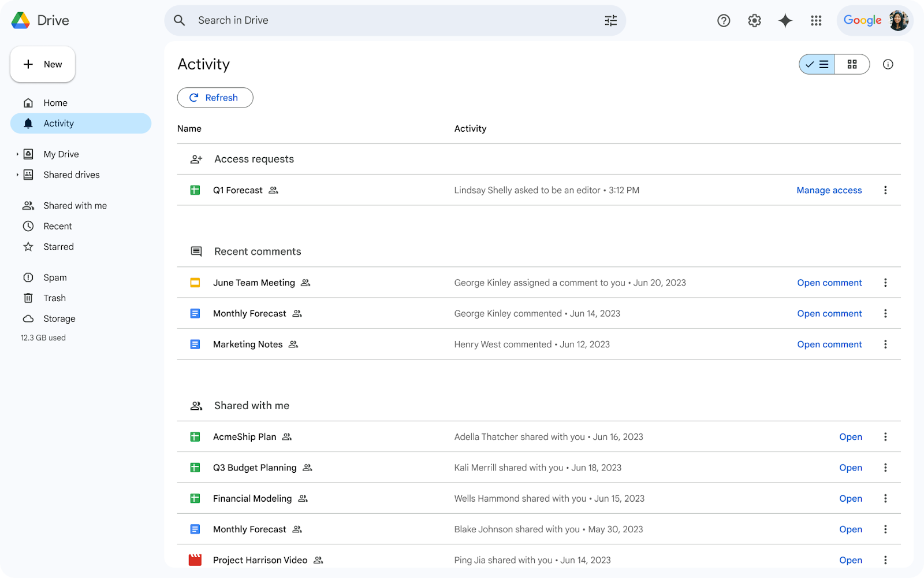Click Manage access for Q1 Forecast
Image resolution: width=924 pixels, height=578 pixels.
point(829,190)
